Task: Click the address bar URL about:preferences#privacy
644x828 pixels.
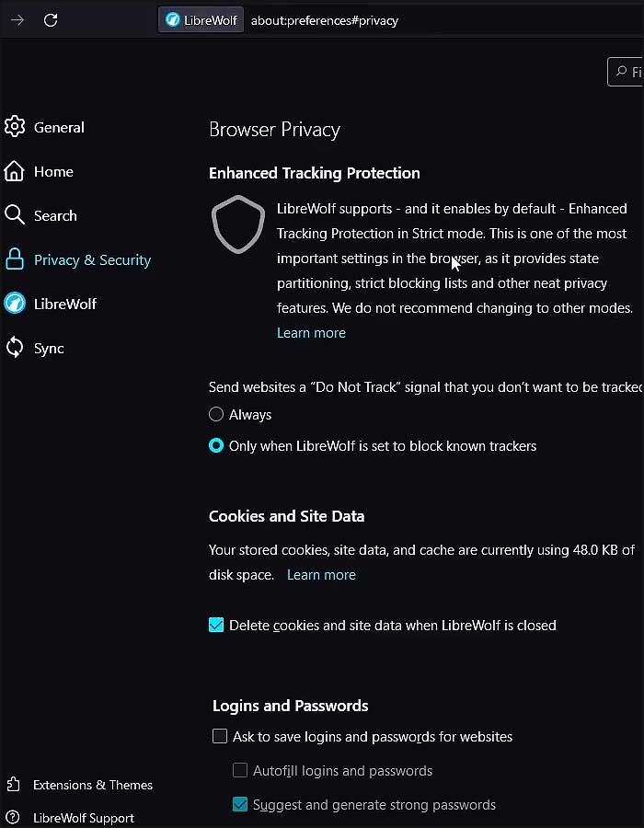Action: 324,20
